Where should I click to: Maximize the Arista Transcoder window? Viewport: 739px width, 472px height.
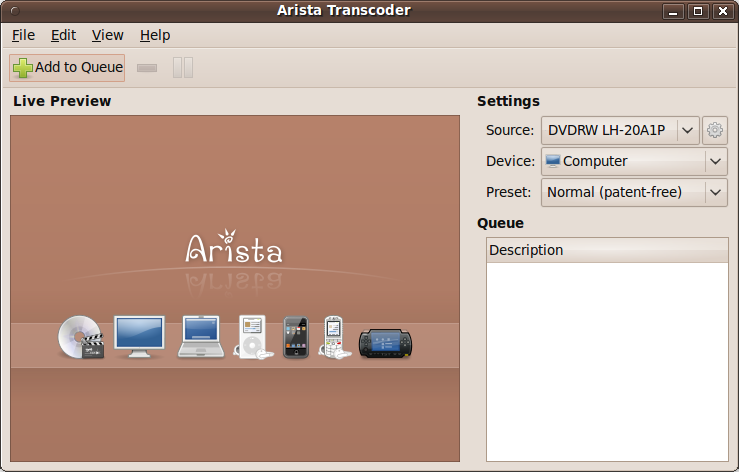[698, 11]
